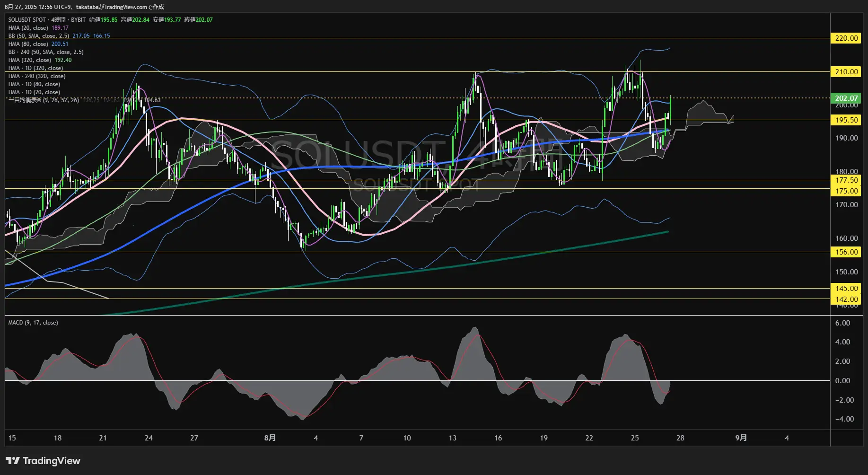Select the HMA (80, close) indicator label

point(28,44)
